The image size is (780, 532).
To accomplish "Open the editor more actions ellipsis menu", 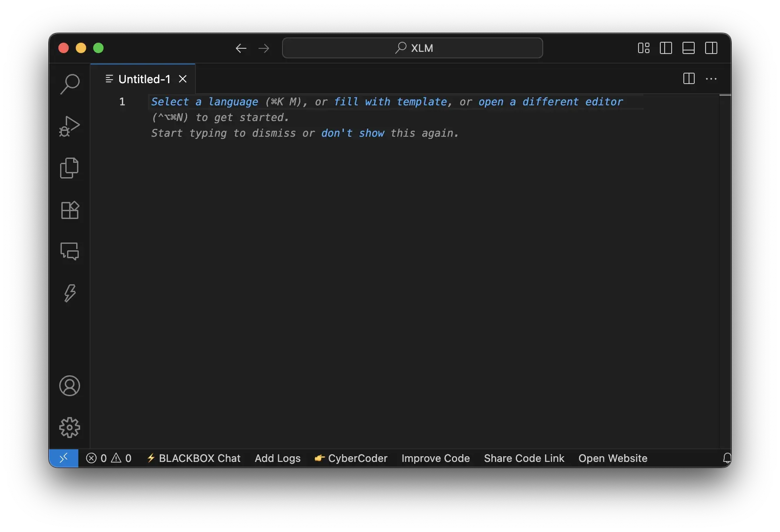I will click(711, 79).
